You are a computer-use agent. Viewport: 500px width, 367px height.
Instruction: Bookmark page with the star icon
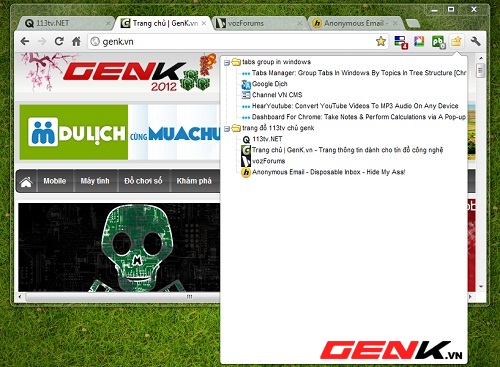coord(380,41)
